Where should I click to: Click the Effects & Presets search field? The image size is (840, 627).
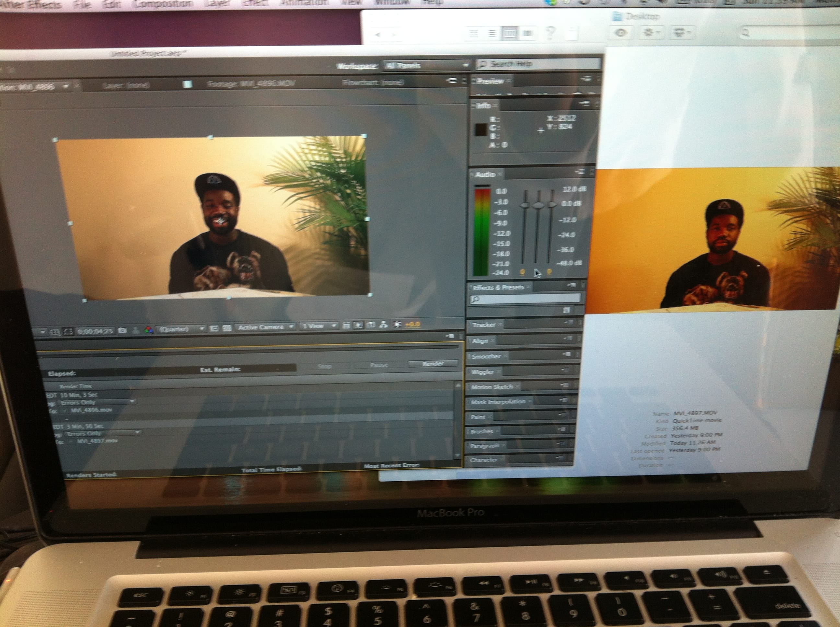click(x=526, y=299)
